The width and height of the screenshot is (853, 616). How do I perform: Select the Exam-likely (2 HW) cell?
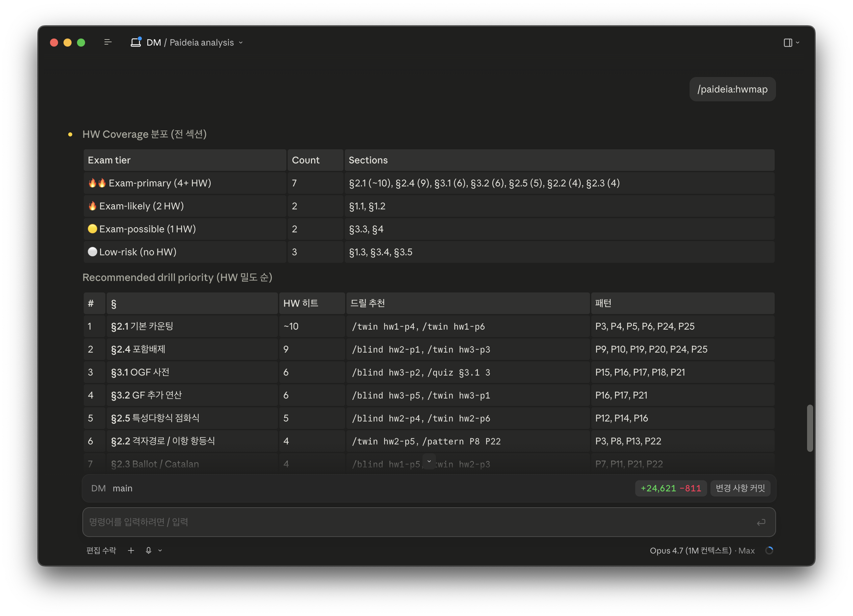(x=185, y=206)
